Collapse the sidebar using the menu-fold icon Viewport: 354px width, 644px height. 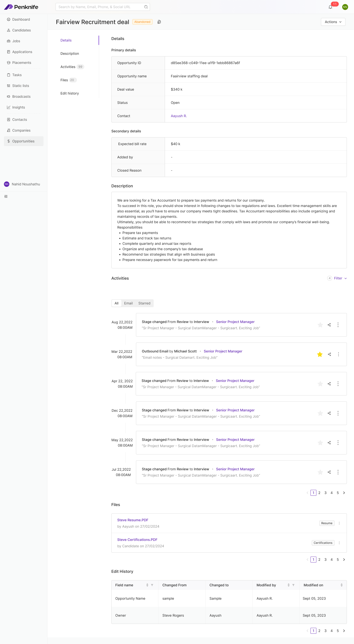pyautogui.click(x=6, y=196)
